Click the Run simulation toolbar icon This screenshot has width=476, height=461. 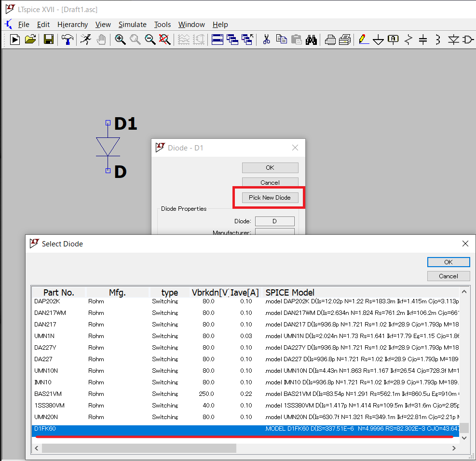point(15,40)
